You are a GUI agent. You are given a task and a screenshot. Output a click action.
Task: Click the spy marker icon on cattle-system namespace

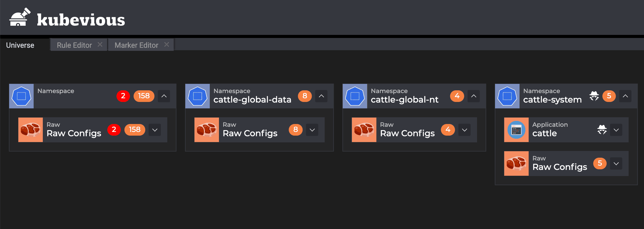(594, 96)
